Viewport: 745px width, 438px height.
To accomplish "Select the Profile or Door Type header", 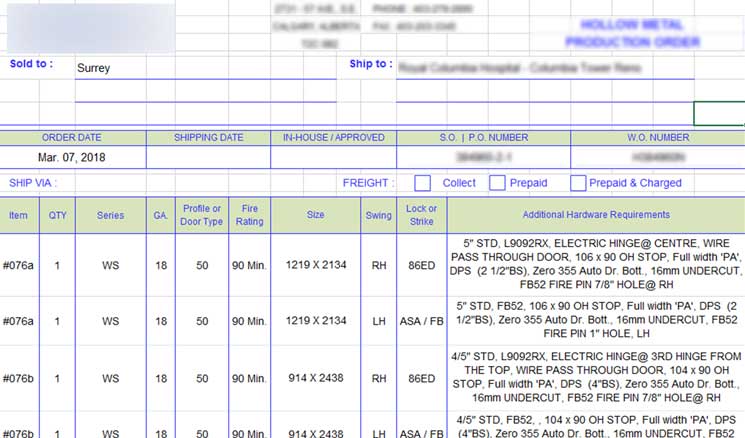I will pyautogui.click(x=202, y=215).
